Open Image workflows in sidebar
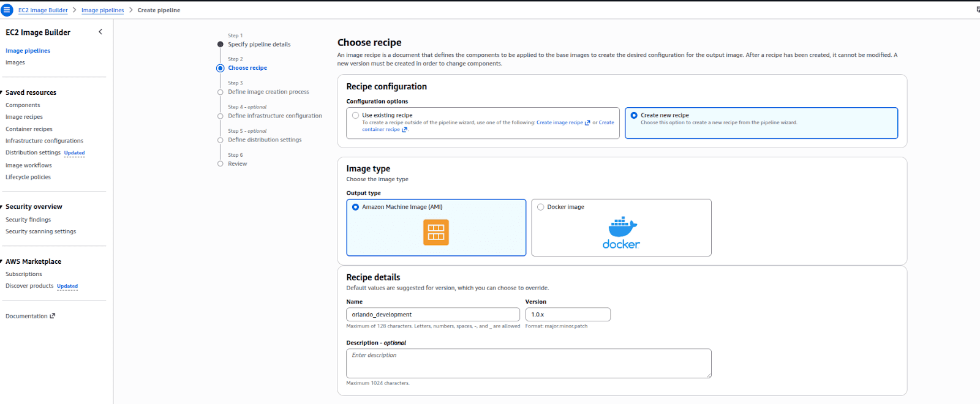 pyautogui.click(x=29, y=165)
